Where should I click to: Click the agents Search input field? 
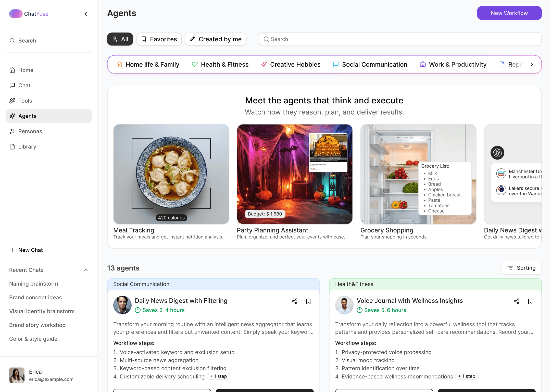pyautogui.click(x=400, y=39)
